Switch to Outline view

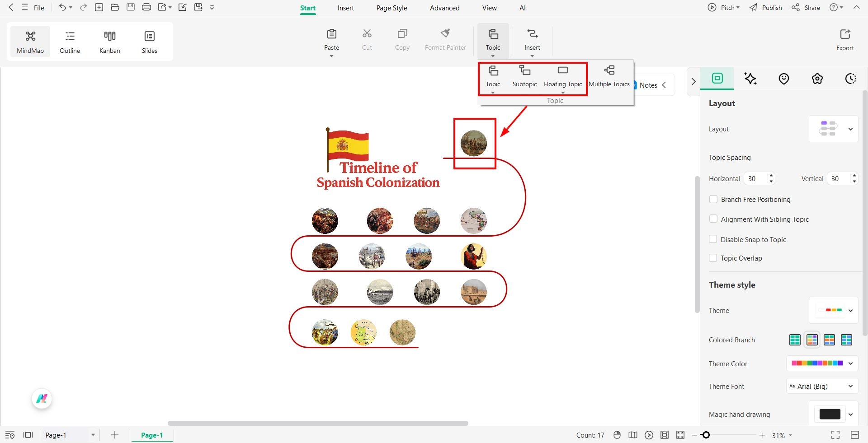70,42
